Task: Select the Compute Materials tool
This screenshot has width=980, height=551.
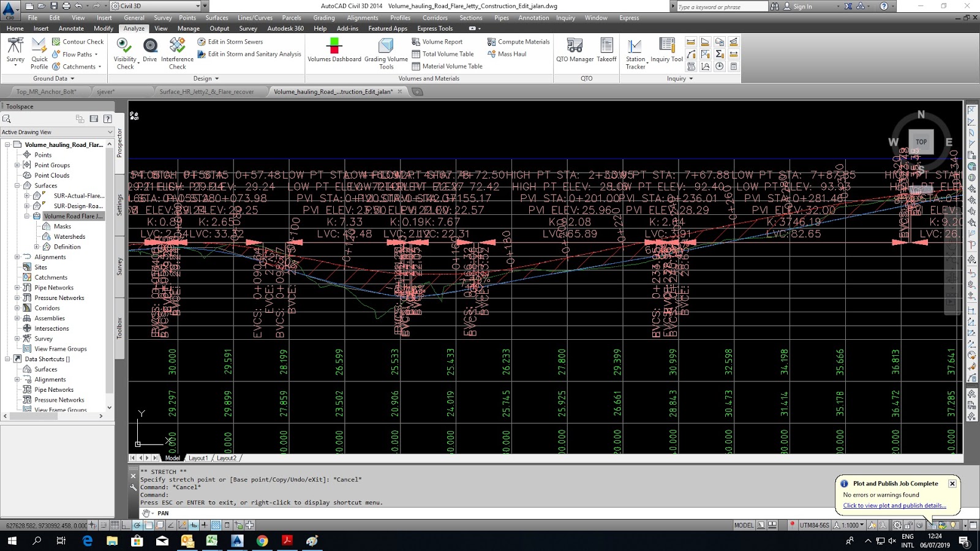Action: (x=518, y=41)
